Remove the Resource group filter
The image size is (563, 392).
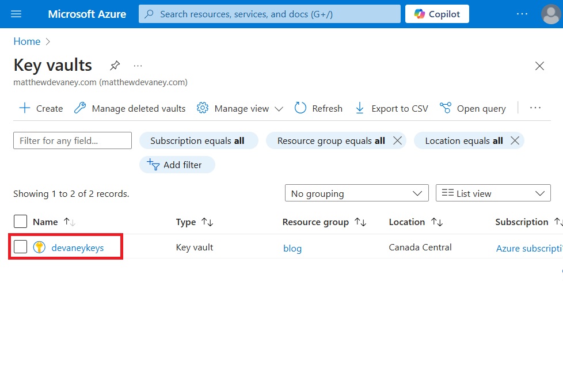(x=397, y=140)
